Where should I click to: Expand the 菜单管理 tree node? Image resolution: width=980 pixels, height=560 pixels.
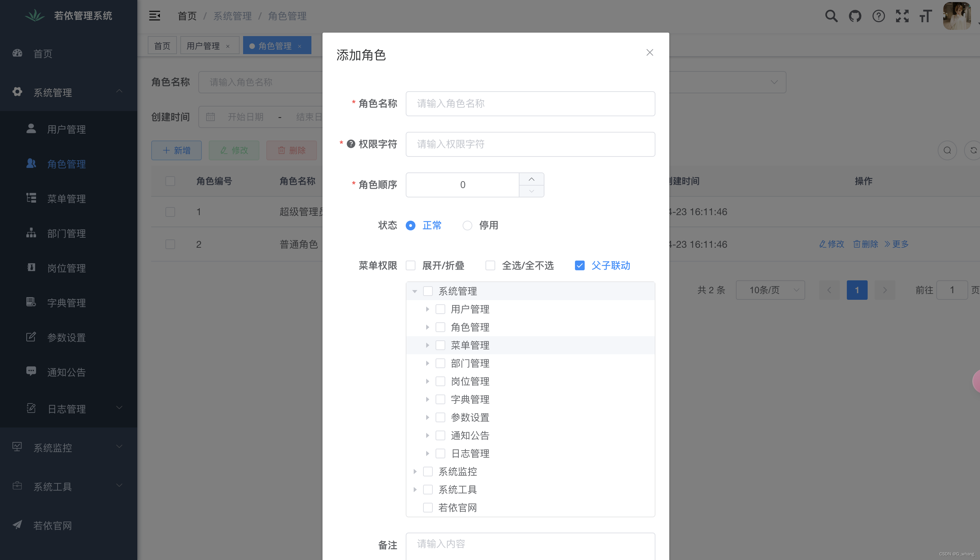(x=427, y=345)
